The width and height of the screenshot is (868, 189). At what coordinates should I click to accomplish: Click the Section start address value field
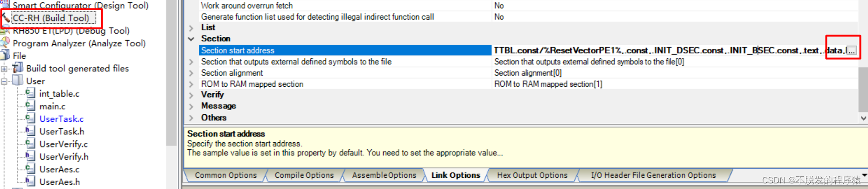click(653, 50)
